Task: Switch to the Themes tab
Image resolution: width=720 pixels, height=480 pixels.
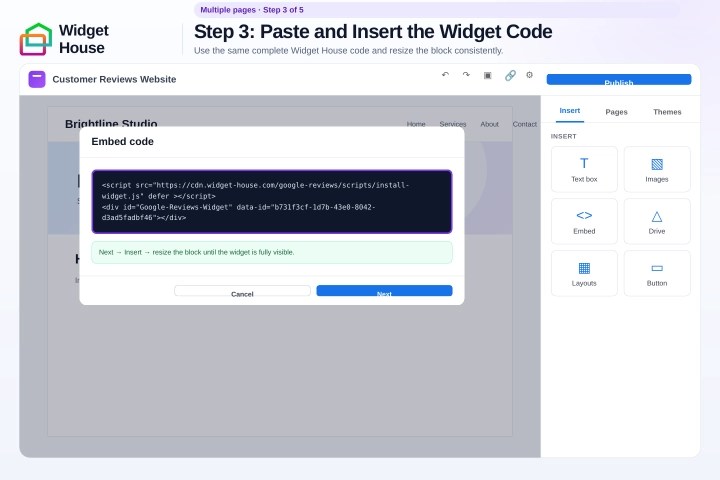Action: pos(667,112)
